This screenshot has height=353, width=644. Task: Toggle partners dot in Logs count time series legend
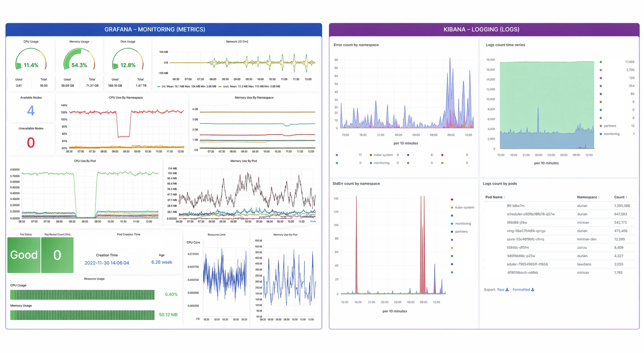[x=601, y=126]
